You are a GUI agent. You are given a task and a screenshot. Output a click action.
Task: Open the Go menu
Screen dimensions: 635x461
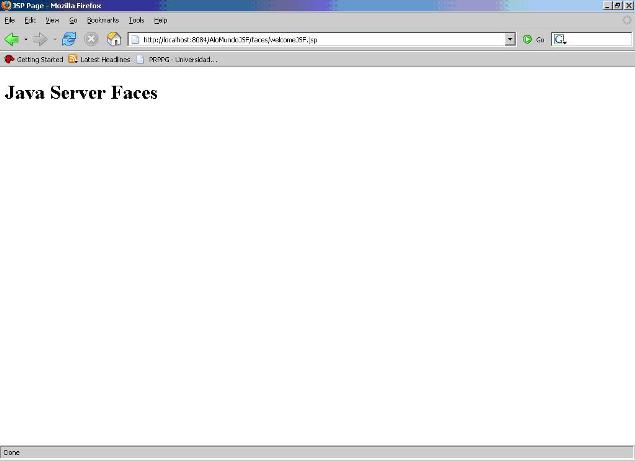[73, 20]
